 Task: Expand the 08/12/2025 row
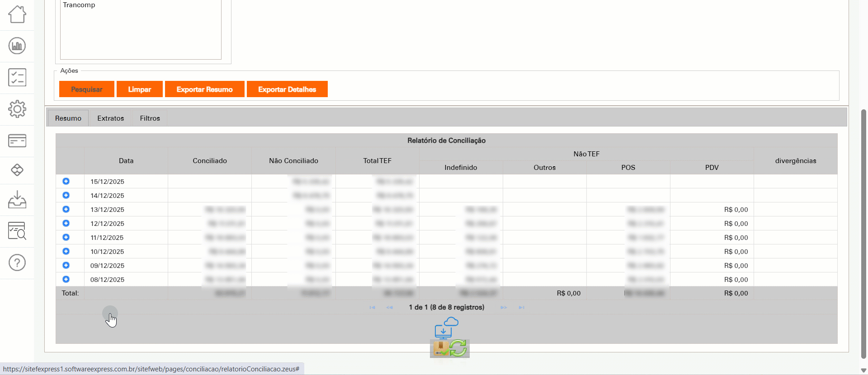(66, 279)
